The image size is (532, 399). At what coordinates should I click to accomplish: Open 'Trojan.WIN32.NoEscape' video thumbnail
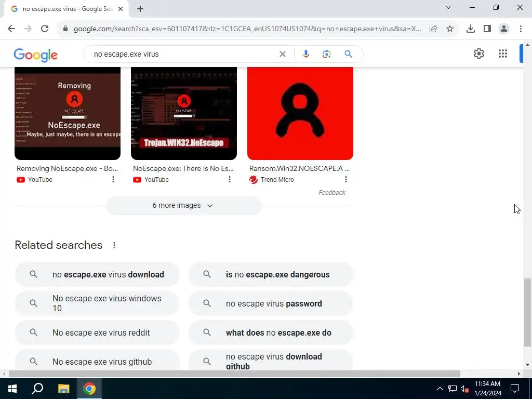point(184,113)
